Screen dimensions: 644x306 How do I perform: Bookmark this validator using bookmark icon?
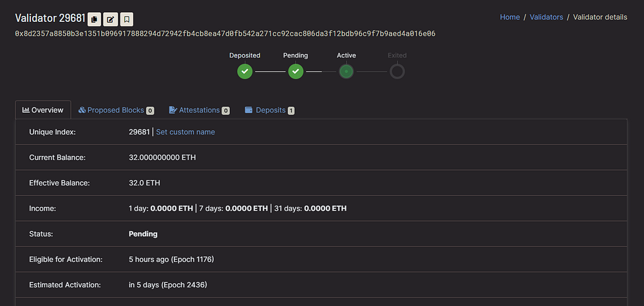click(126, 19)
